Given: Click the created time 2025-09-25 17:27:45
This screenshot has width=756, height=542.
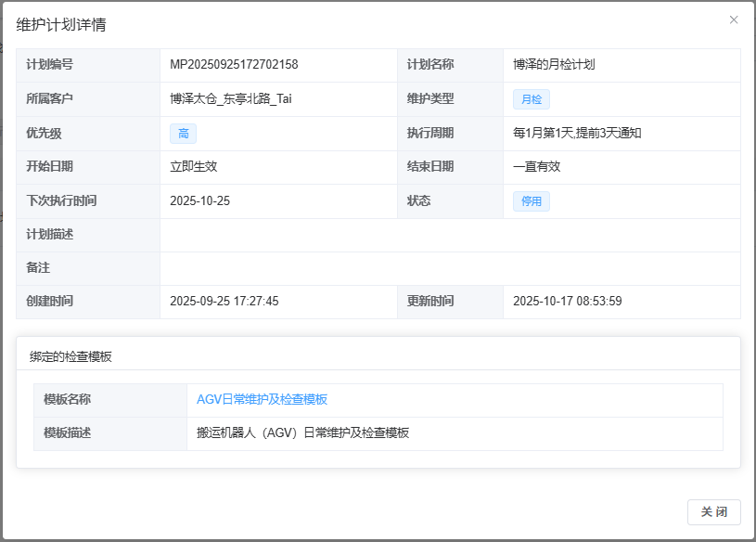Looking at the screenshot, I should 224,302.
